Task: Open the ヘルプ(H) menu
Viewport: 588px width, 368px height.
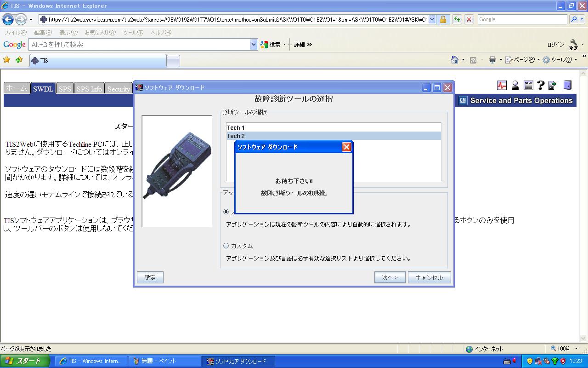Action: (x=161, y=33)
